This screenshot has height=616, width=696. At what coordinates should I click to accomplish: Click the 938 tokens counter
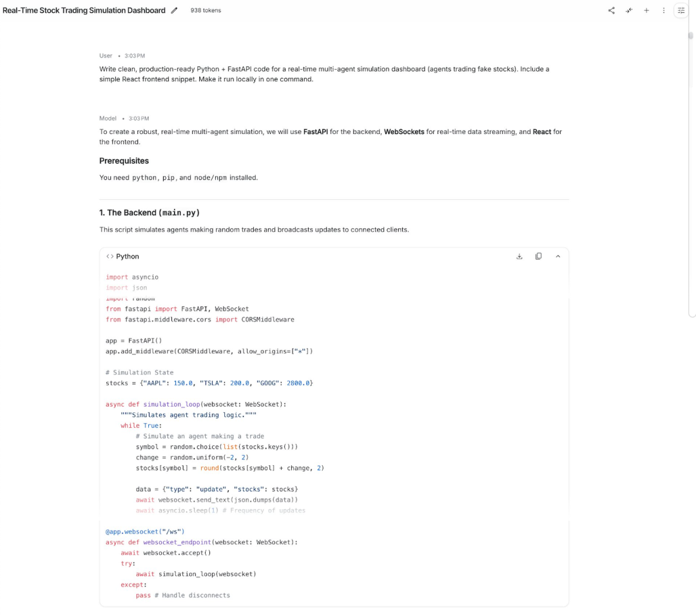pos(206,10)
